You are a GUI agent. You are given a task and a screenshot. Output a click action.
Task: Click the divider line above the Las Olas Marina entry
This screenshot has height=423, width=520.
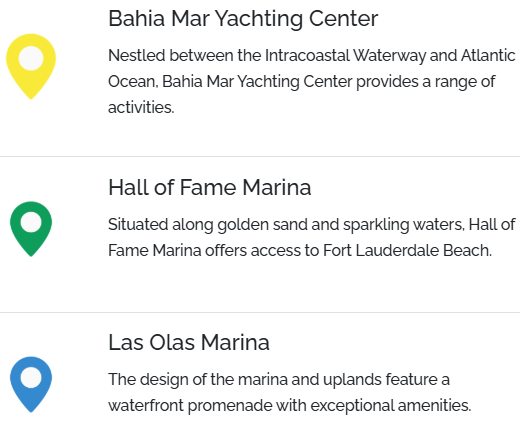[260, 313]
